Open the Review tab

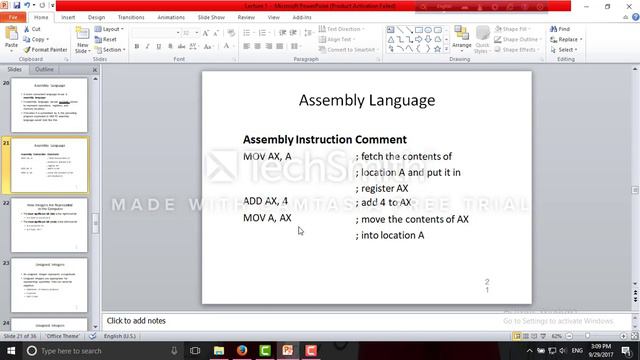pyautogui.click(x=246, y=18)
